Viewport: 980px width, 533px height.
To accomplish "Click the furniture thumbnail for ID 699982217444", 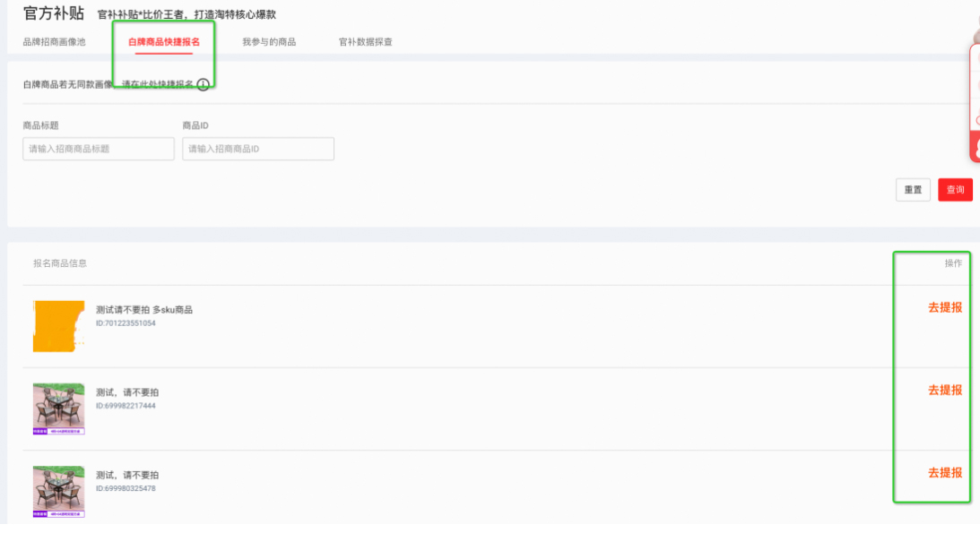I will (58, 408).
